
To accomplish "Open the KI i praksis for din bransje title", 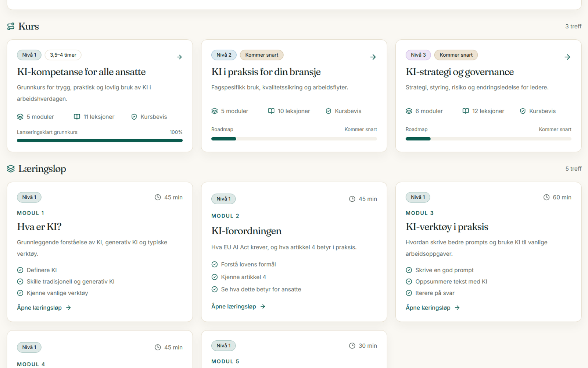I will (266, 72).
